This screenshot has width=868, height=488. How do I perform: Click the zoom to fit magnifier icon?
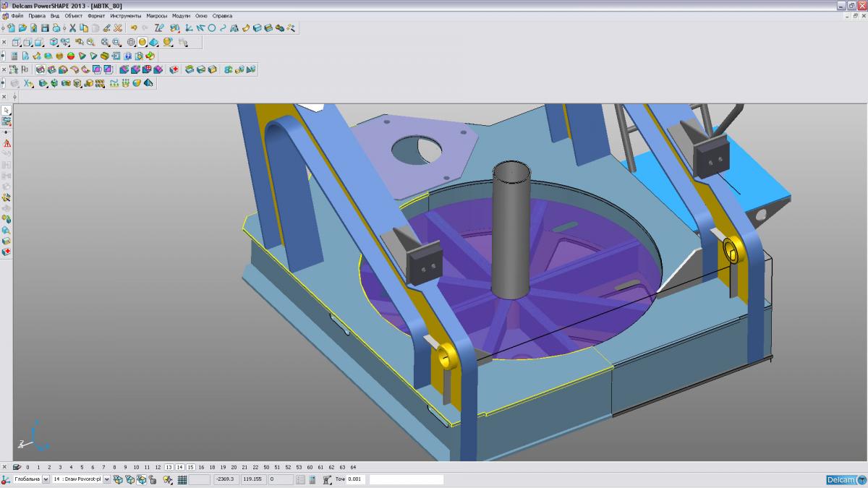point(105,42)
